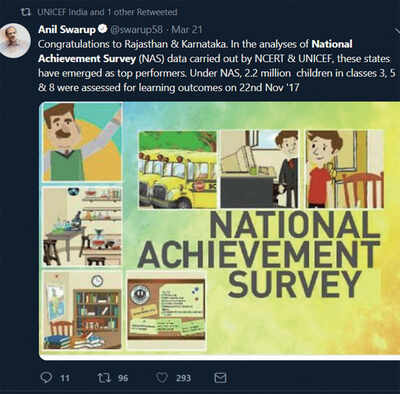Click the reply speech-bubble icon
The width and height of the screenshot is (400, 394).
46,377
